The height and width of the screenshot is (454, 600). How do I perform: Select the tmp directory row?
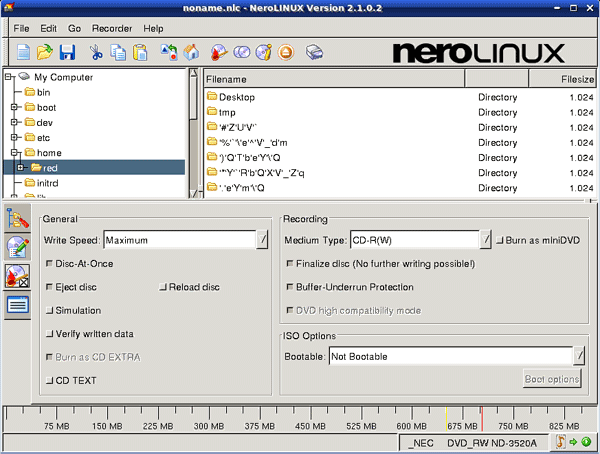[399, 112]
